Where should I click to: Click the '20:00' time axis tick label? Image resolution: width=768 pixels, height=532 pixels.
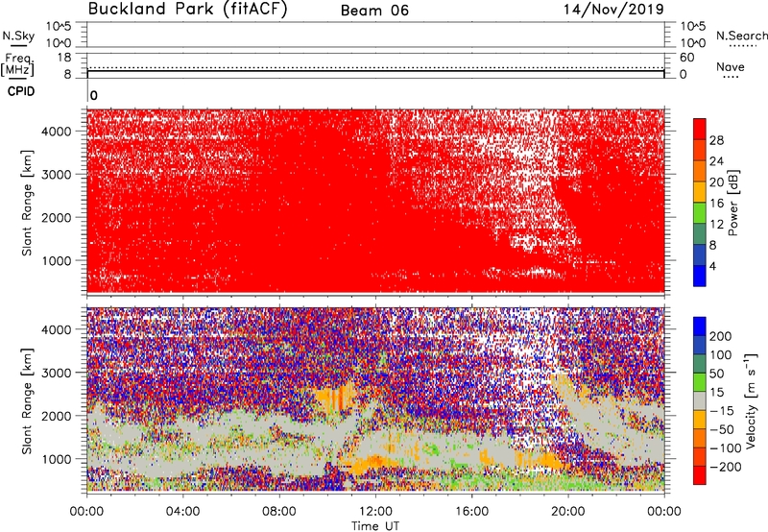tap(568, 512)
